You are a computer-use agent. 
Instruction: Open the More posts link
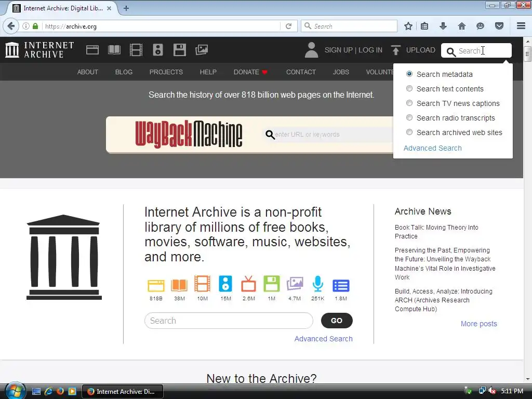click(x=478, y=324)
